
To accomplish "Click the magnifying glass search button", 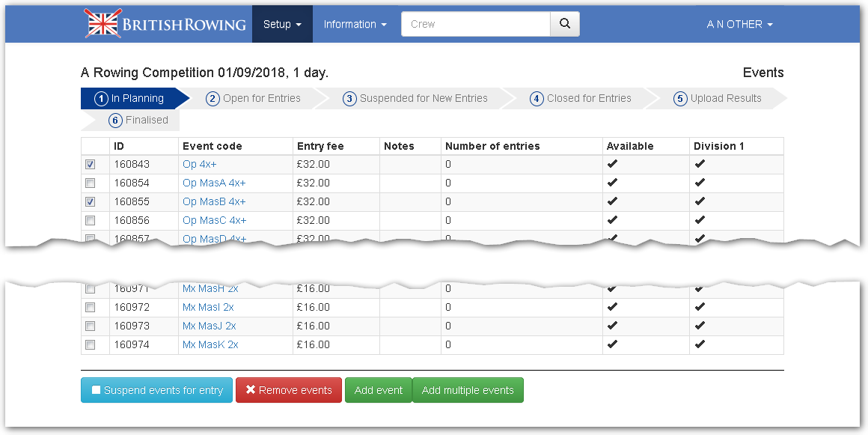I will (x=565, y=24).
